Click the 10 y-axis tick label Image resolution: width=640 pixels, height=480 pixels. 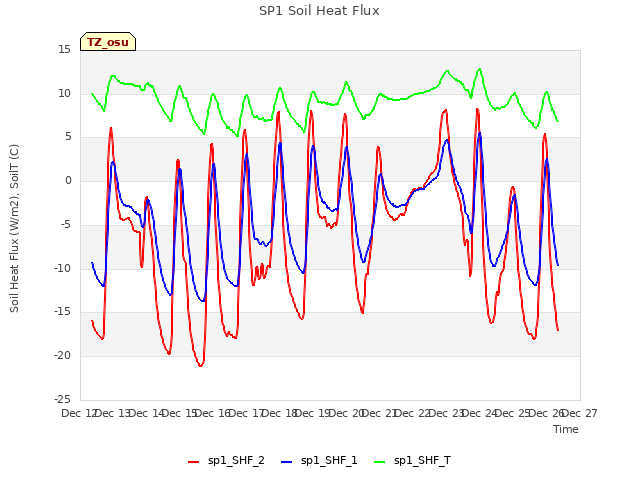64,93
